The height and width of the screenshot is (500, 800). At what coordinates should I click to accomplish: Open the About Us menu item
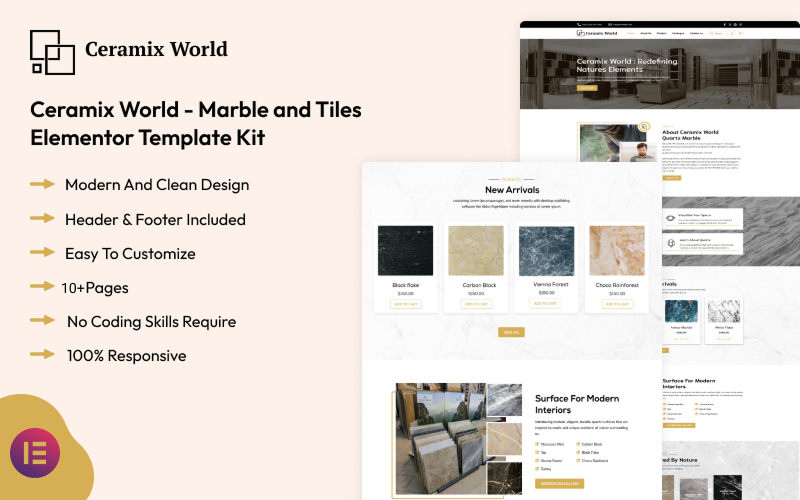click(x=645, y=33)
